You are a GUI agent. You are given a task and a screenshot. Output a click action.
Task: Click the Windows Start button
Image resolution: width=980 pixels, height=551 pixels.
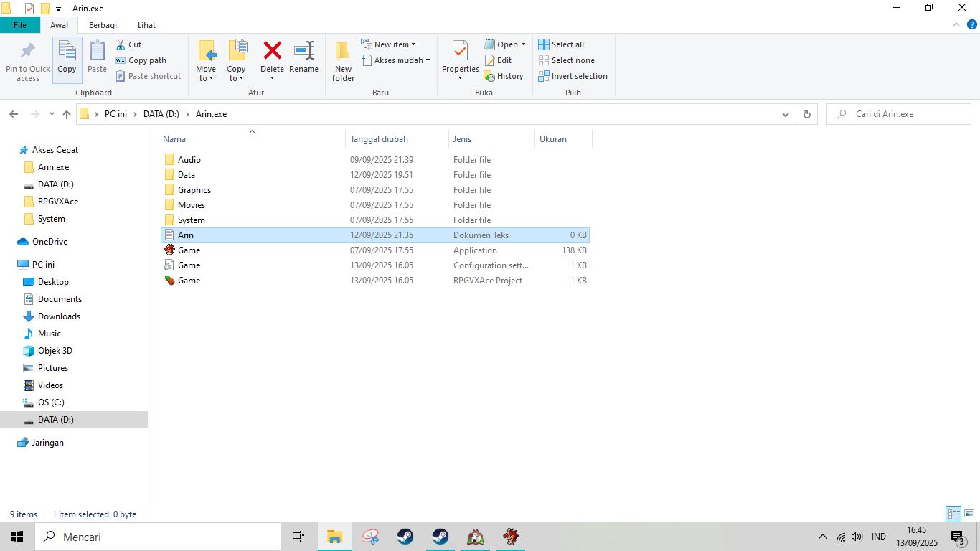(x=17, y=537)
